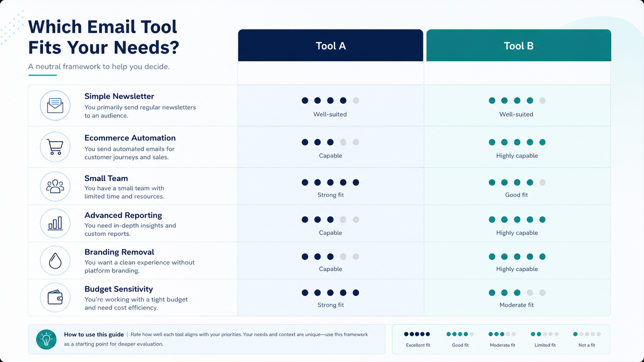This screenshot has width=644, height=362.
Task: Click the 'Good fit' legend label
Action: 460,345
